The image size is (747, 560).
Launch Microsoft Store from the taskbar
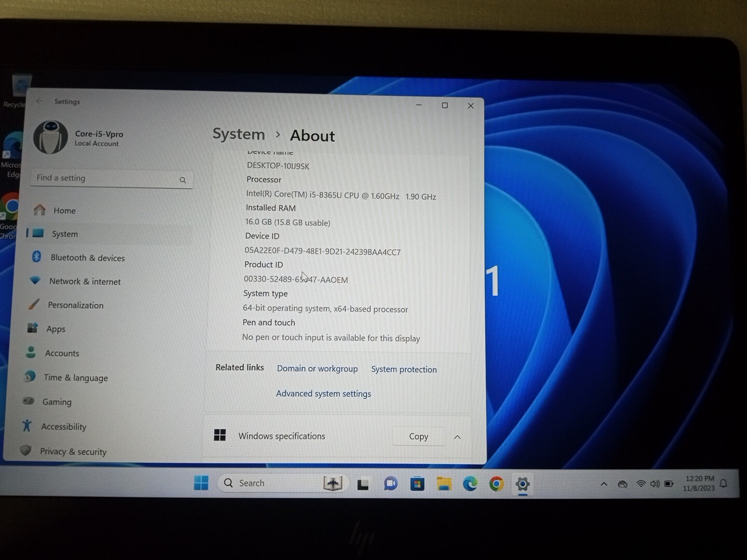pyautogui.click(x=417, y=484)
